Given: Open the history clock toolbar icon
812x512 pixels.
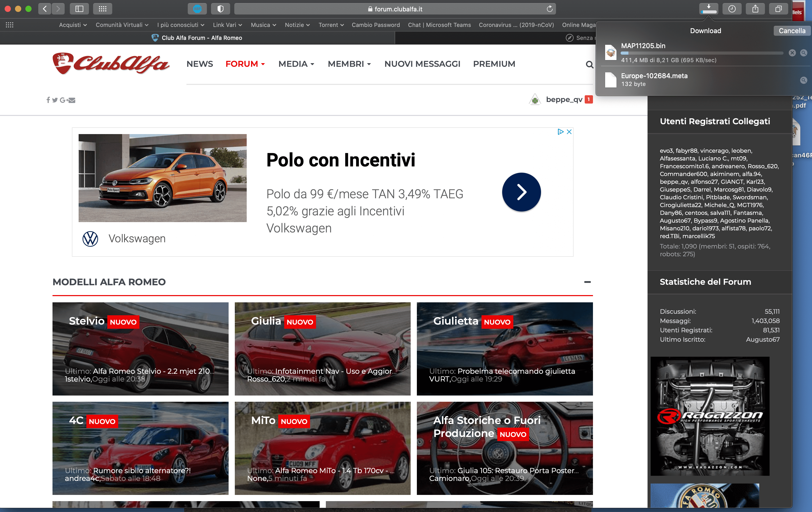Looking at the screenshot, I should coord(732,9).
